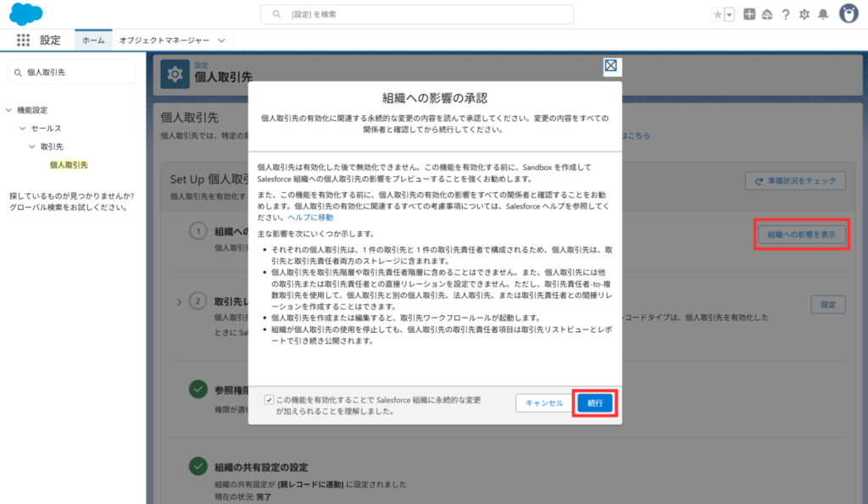Collapse the 機能設定 tree section
Screen dimensions: 868x504
(8, 110)
